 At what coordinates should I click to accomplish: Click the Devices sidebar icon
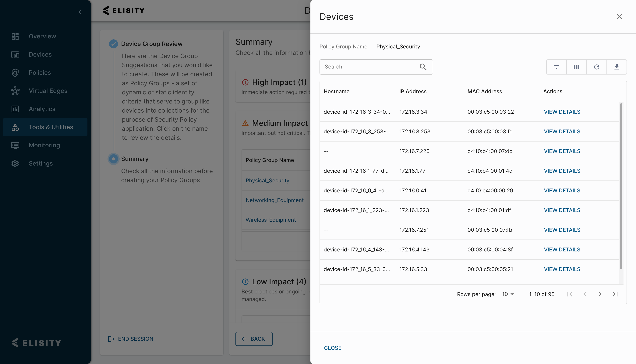[x=15, y=54]
